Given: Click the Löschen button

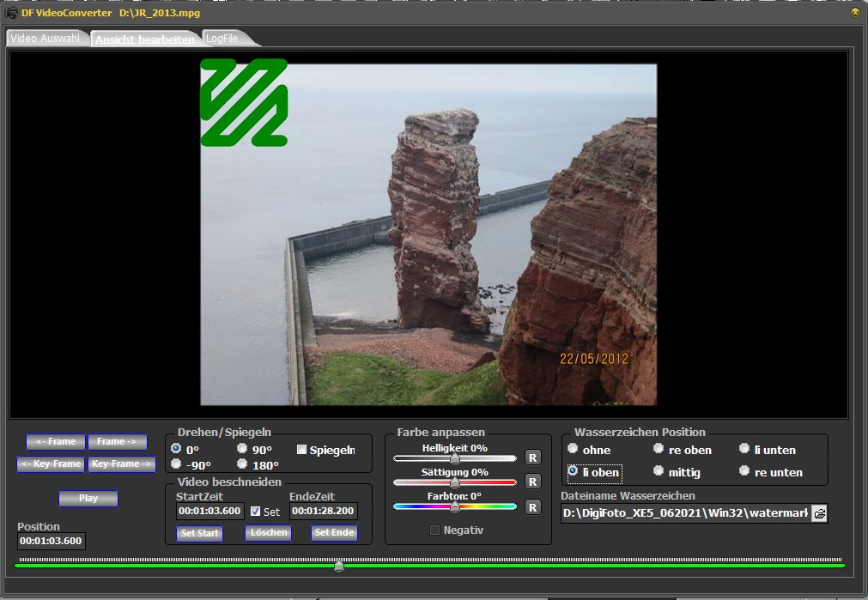Looking at the screenshot, I should [x=267, y=533].
